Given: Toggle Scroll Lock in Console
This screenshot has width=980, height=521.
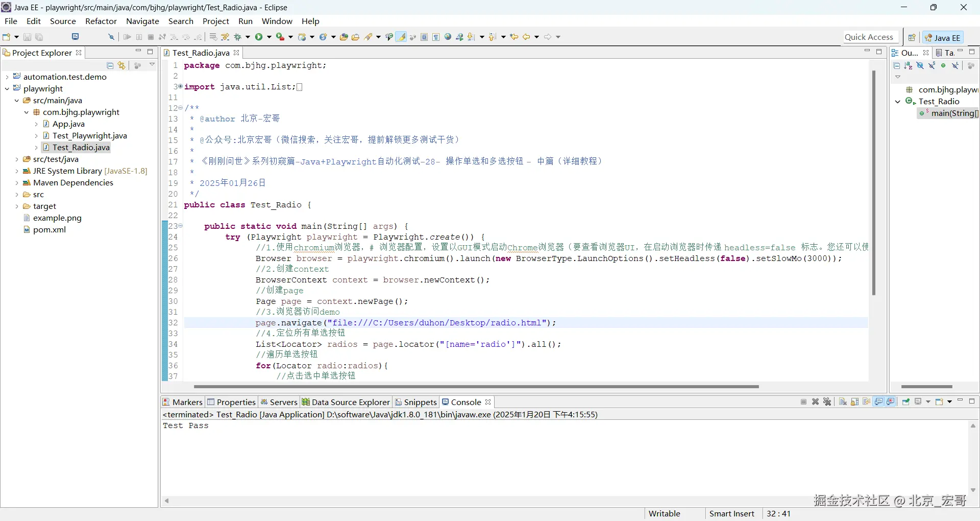Looking at the screenshot, I should point(854,402).
